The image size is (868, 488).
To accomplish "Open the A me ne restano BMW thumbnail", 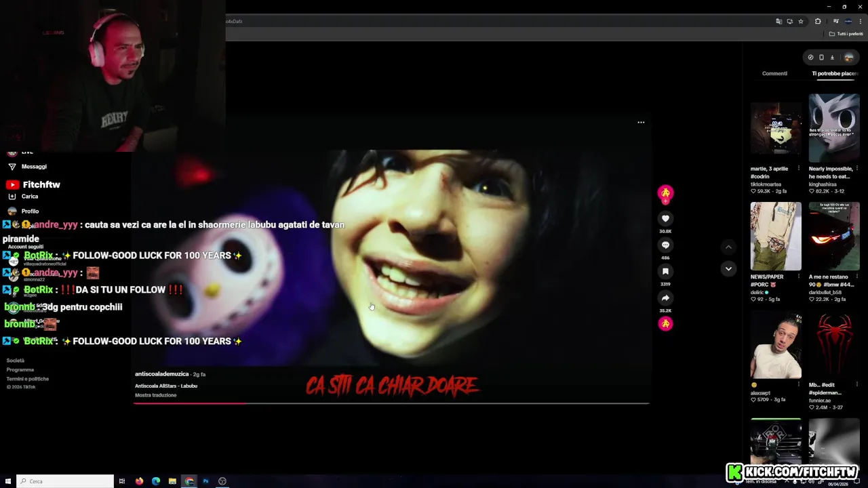I will click(834, 236).
